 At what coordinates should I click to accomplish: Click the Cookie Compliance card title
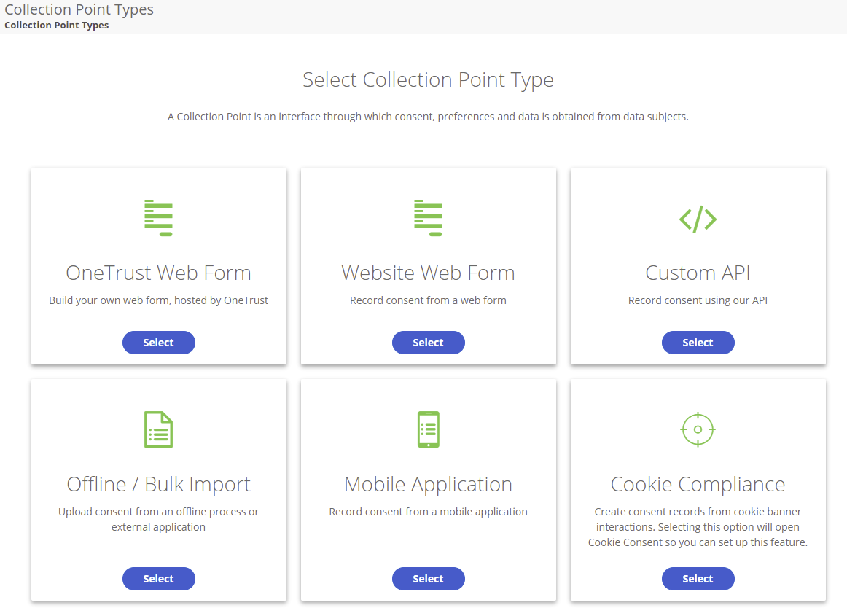698,484
